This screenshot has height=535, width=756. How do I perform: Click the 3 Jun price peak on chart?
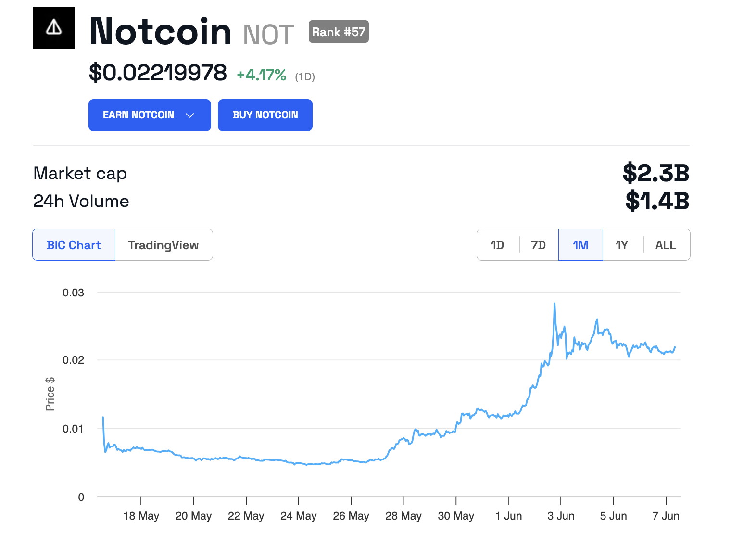click(x=554, y=304)
